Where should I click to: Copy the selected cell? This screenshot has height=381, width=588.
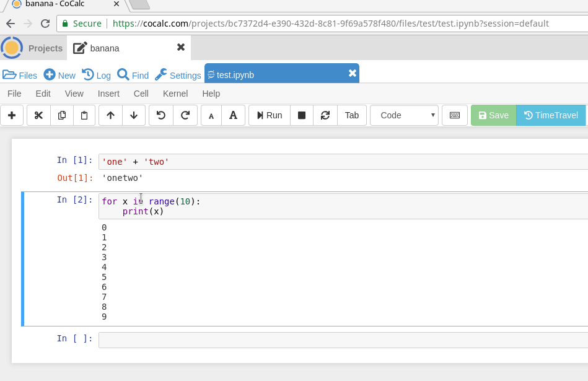pos(62,115)
